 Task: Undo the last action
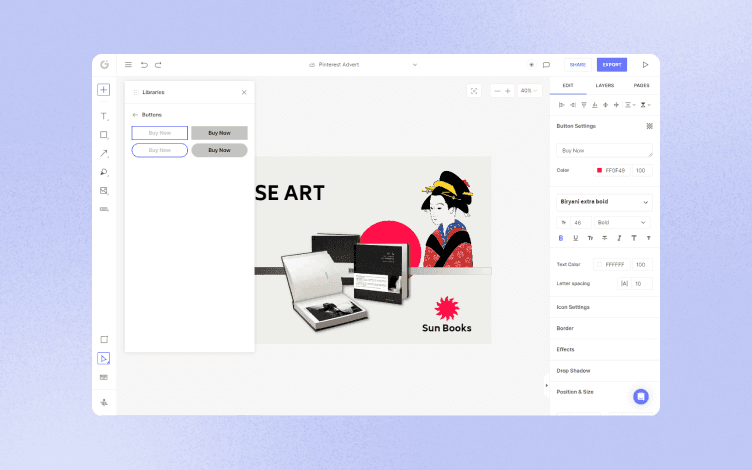point(144,65)
